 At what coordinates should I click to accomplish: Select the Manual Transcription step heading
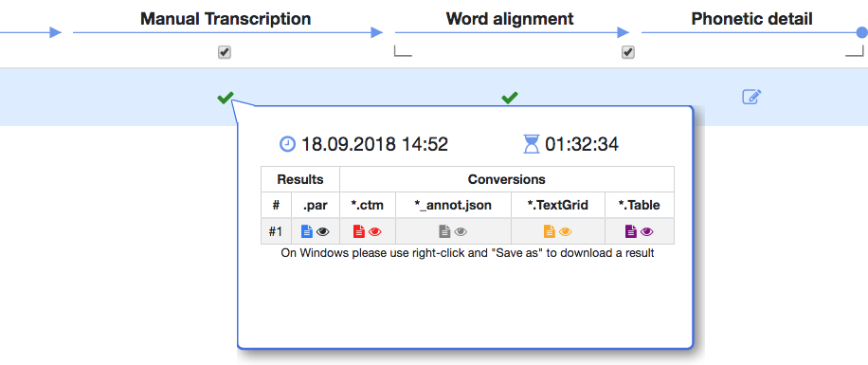pyautogui.click(x=226, y=19)
